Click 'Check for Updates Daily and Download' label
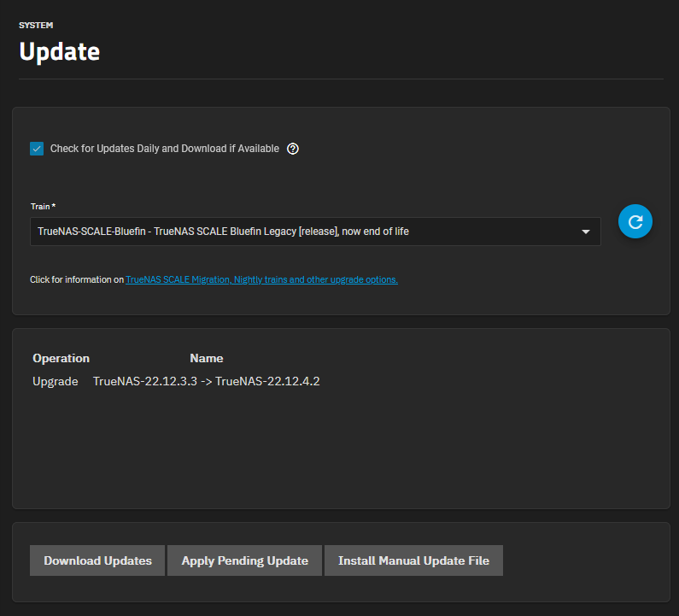 pyautogui.click(x=165, y=149)
